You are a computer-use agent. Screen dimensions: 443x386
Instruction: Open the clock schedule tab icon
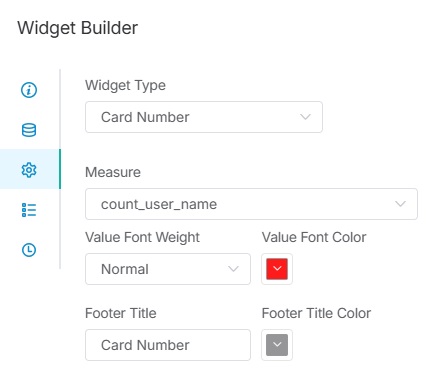29,250
